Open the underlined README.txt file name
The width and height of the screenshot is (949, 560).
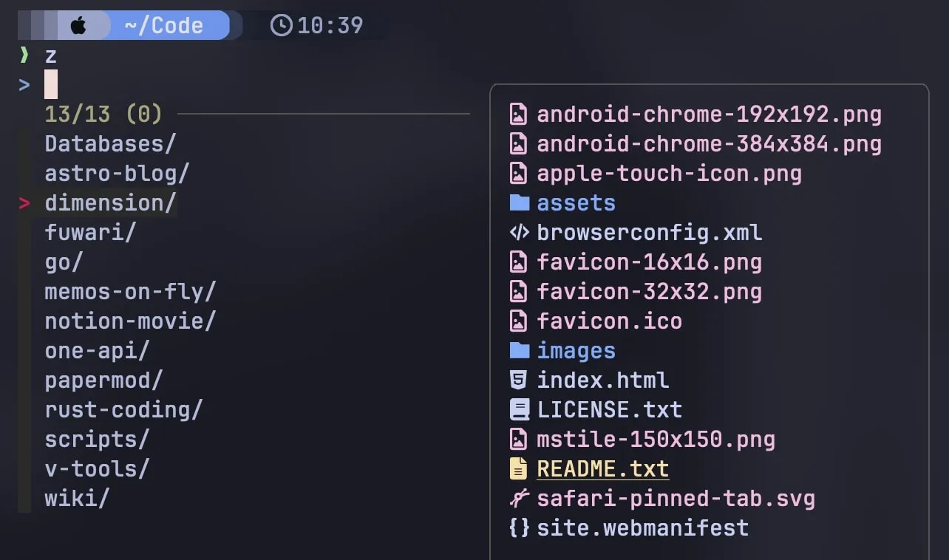(602, 469)
